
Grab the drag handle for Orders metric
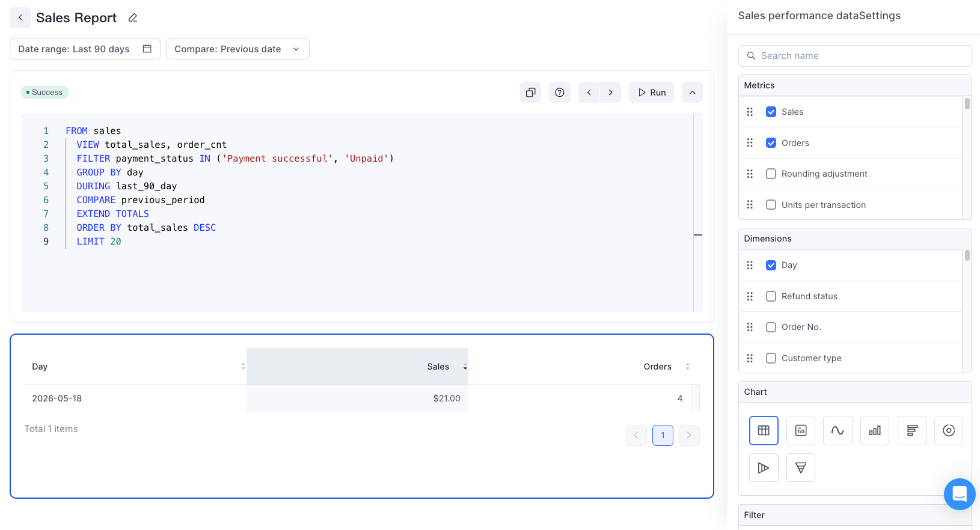(x=750, y=142)
